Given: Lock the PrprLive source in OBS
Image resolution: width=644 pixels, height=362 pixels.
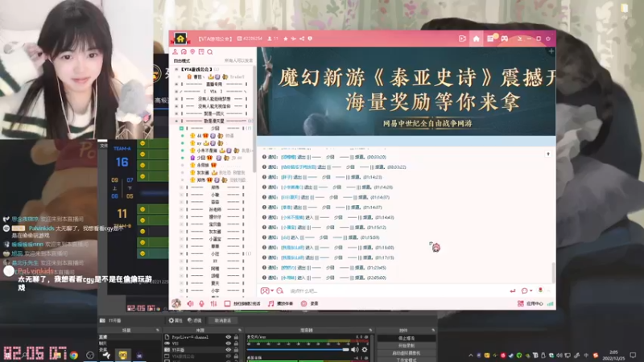Looking at the screenshot, I should pyautogui.click(x=236, y=337).
